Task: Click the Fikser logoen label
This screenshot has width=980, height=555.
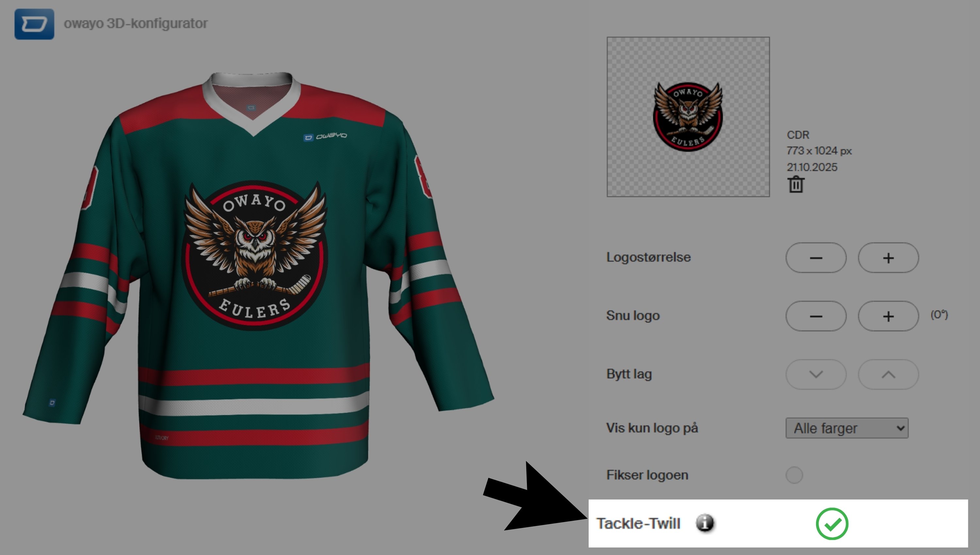Action: tap(647, 475)
